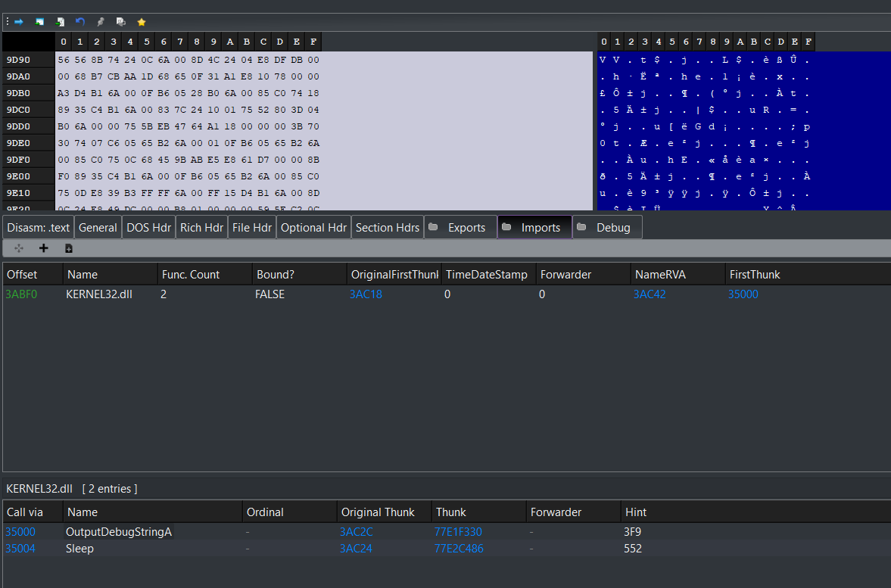
Task: Click the move/detach icon in Imports toolbar
Action: 18,248
